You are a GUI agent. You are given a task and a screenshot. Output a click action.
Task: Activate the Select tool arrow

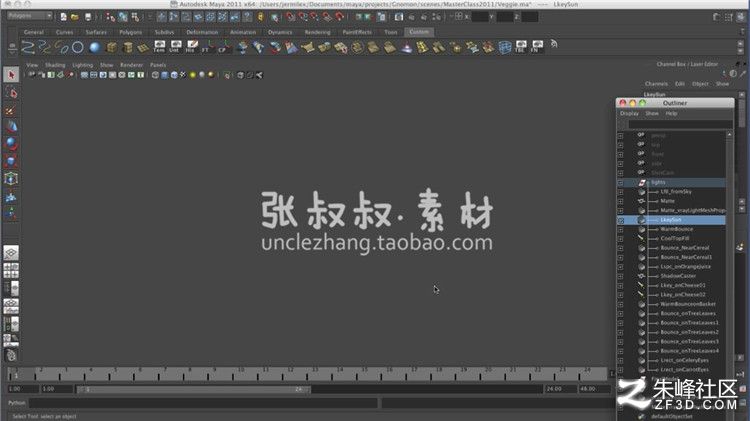coord(11,75)
